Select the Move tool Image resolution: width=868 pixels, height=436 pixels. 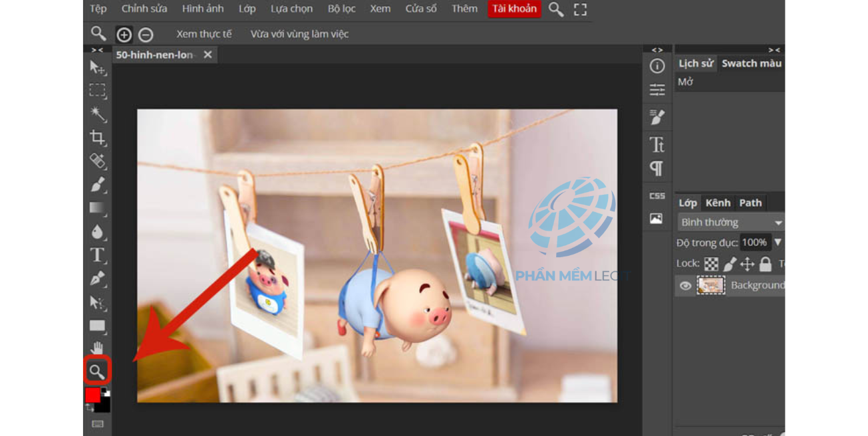tap(97, 68)
